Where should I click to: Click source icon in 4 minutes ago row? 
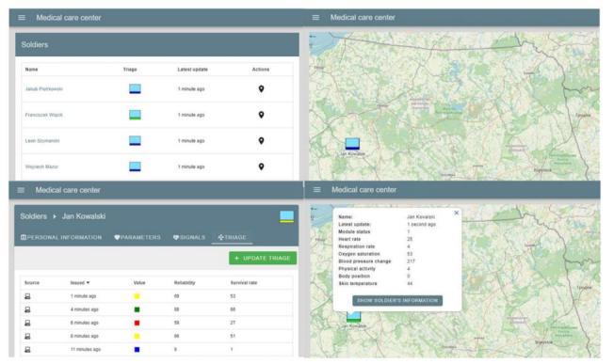pyautogui.click(x=27, y=309)
